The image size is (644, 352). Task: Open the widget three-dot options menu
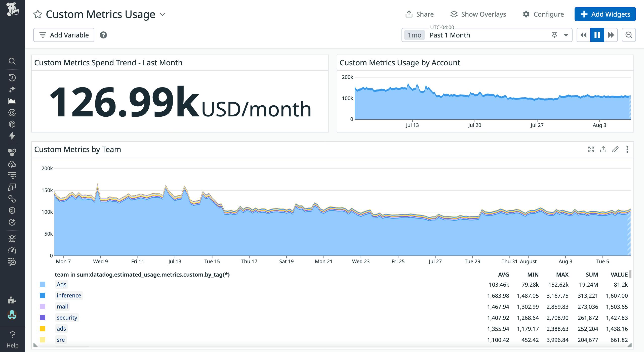[627, 149]
